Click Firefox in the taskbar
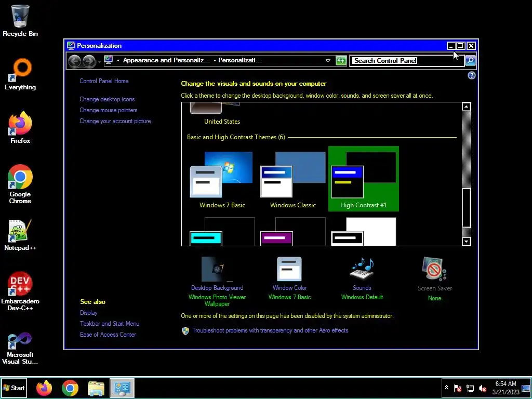The image size is (532, 399). [x=44, y=388]
